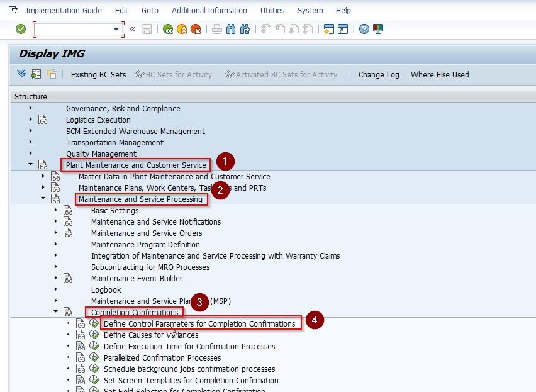Click the BC Sets for Activity button
This screenshot has height=392, width=536.
[x=173, y=74]
